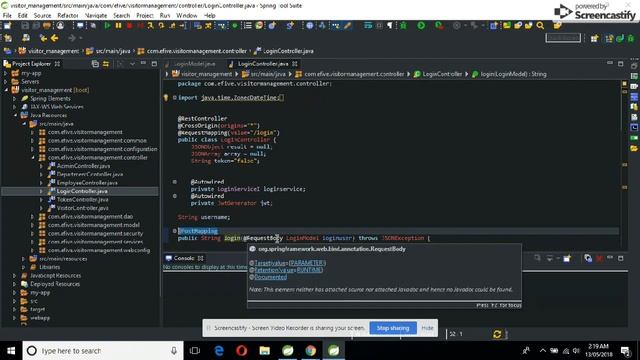
Task: Click the red Terminate icon
Action: [x=129, y=26]
